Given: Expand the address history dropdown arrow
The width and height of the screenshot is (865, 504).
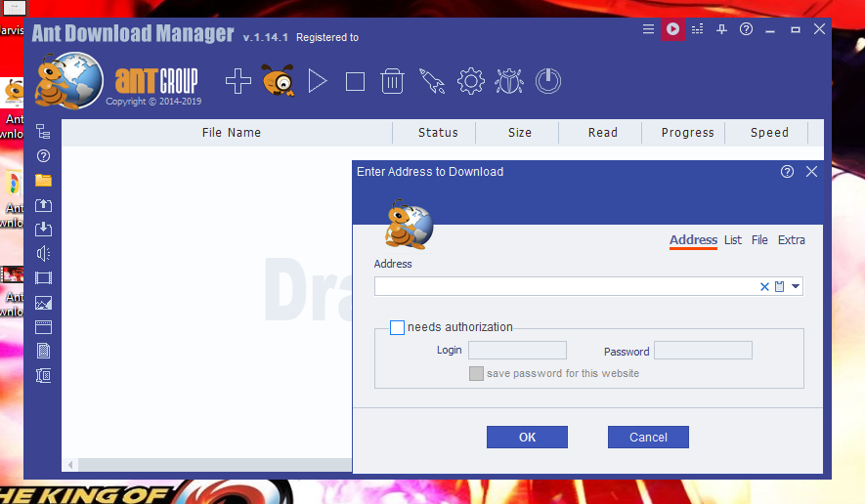Looking at the screenshot, I should click(796, 286).
